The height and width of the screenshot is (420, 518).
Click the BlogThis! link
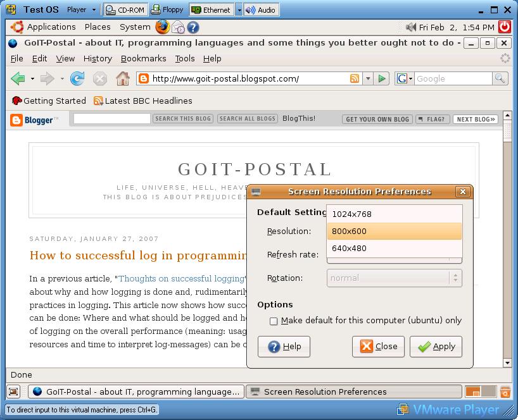[299, 118]
